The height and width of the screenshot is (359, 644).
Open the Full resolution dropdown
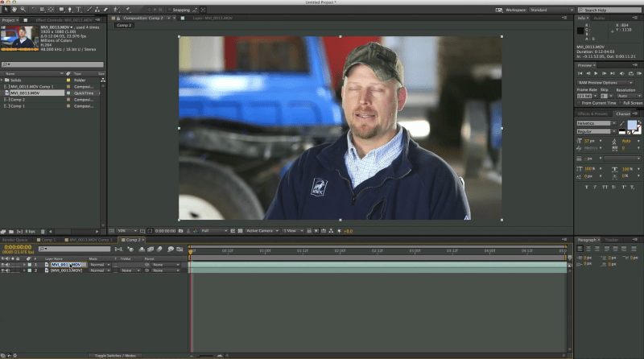coord(214,231)
